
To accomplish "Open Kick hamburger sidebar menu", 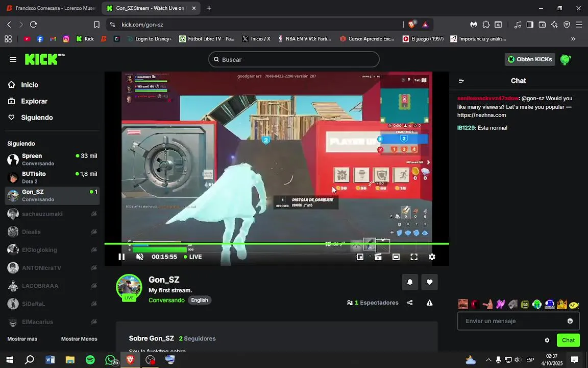I will (x=13, y=59).
